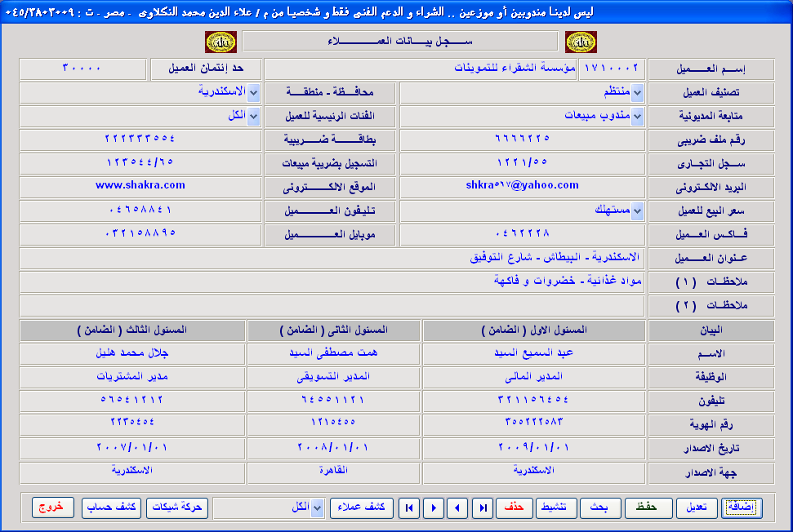Viewport: 793px width, 532px height.
Task: Expand the سعر البيع للعميل dropdown showing مستهلك
Action: 637,211
